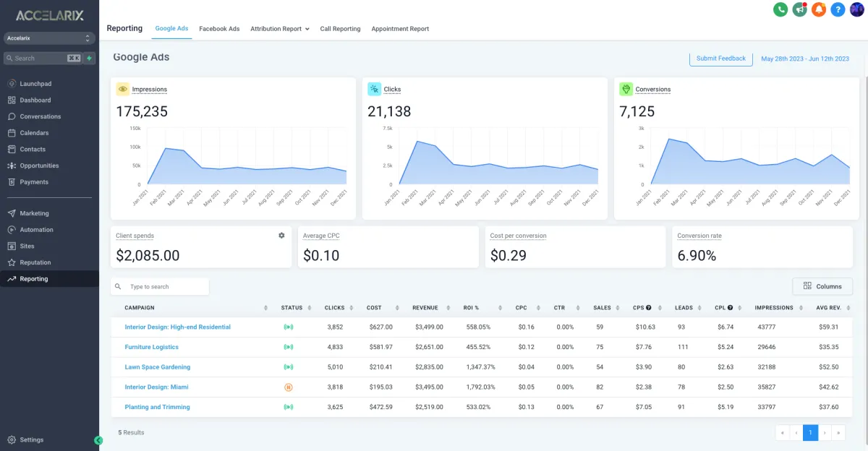This screenshot has height=451, width=868.
Task: Click active status icon for Furniture Logistics
Action: [x=289, y=347]
